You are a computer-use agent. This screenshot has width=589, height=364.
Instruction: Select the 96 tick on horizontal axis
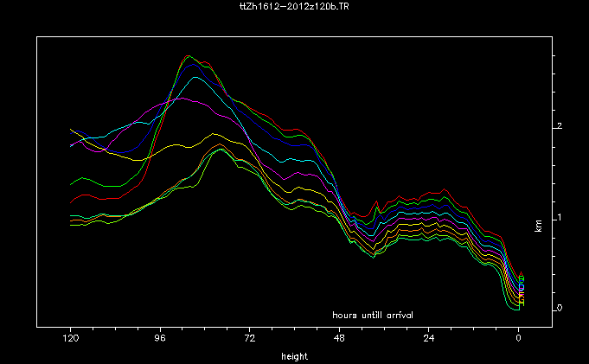coord(160,338)
